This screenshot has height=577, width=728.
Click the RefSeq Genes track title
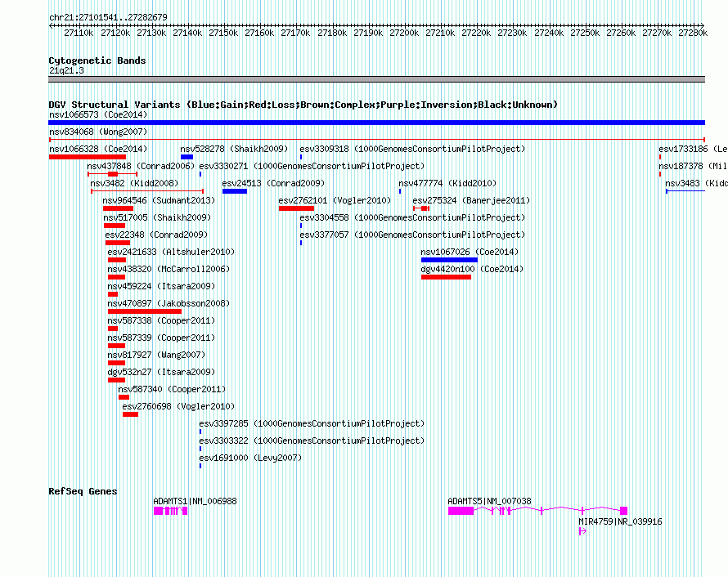tap(83, 491)
